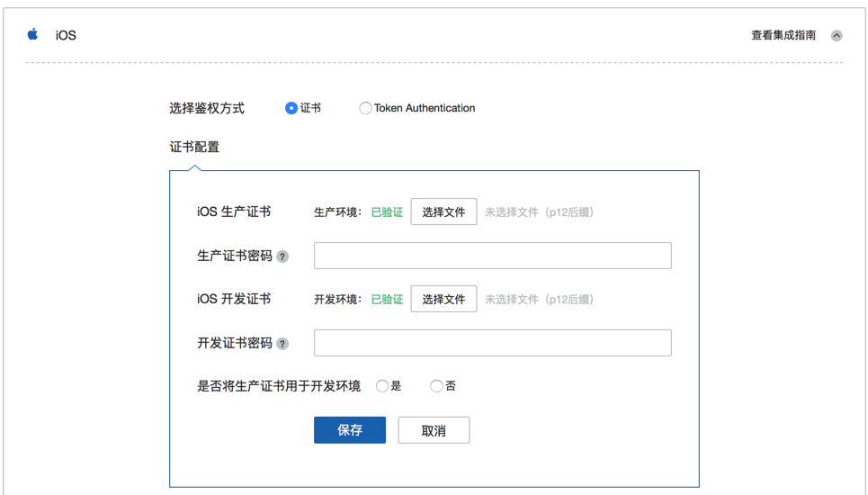The image size is (868, 495).
Task: Click 已验证 status next to 开发环境
Action: pyautogui.click(x=387, y=300)
